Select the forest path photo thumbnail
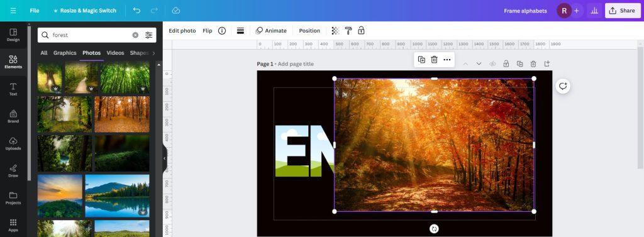This screenshot has width=644, height=237. (x=81, y=77)
